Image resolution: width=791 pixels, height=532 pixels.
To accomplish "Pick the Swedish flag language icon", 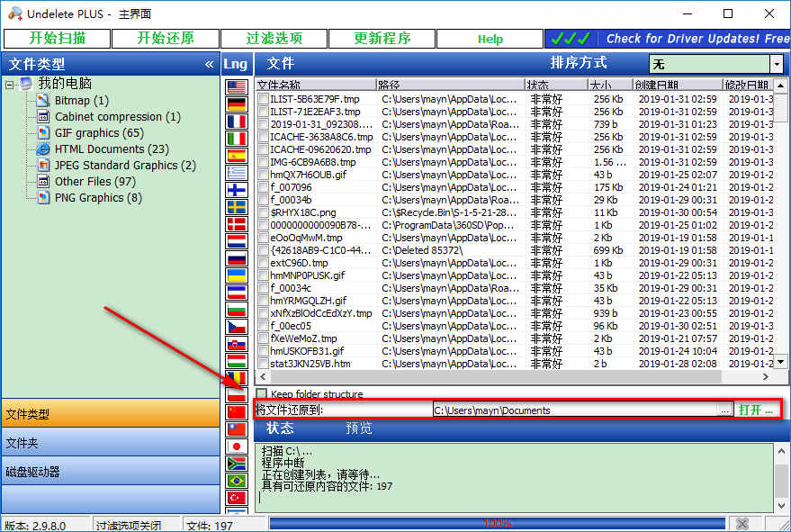I will (x=236, y=207).
